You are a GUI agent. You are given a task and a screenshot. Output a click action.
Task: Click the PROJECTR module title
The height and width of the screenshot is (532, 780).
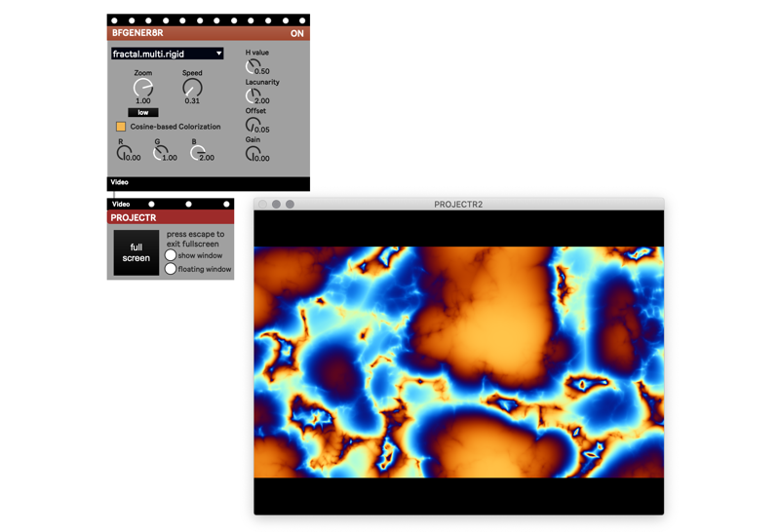[134, 218]
